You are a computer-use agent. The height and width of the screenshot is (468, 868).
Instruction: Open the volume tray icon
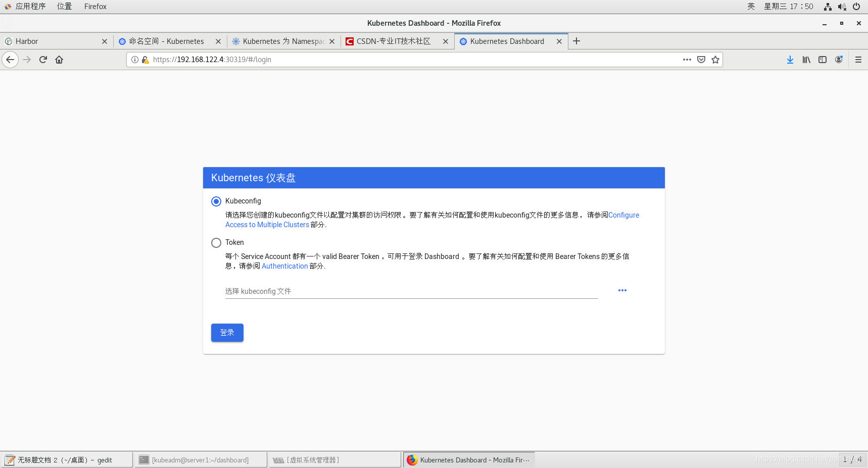(842, 7)
